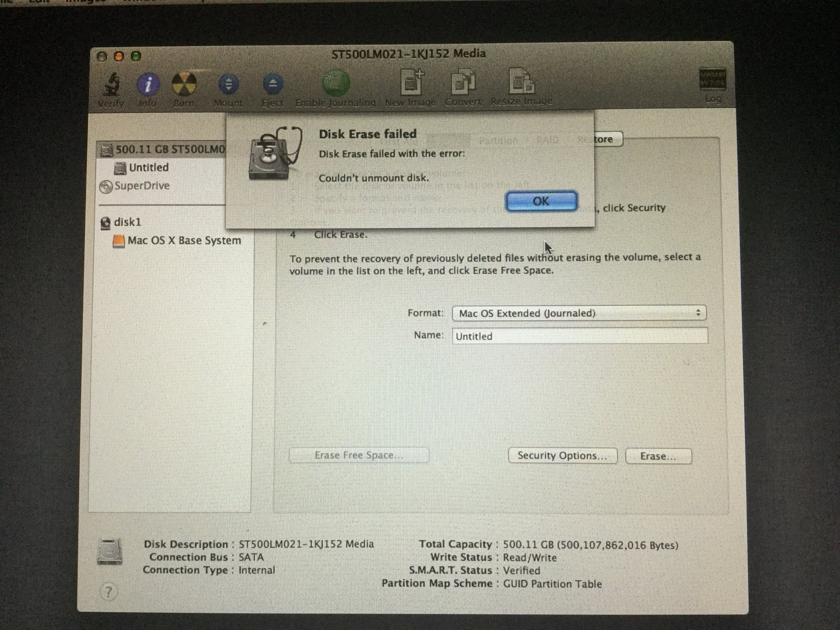Click the Connection Bus SATA value
The height and width of the screenshot is (630, 840).
tap(251, 557)
